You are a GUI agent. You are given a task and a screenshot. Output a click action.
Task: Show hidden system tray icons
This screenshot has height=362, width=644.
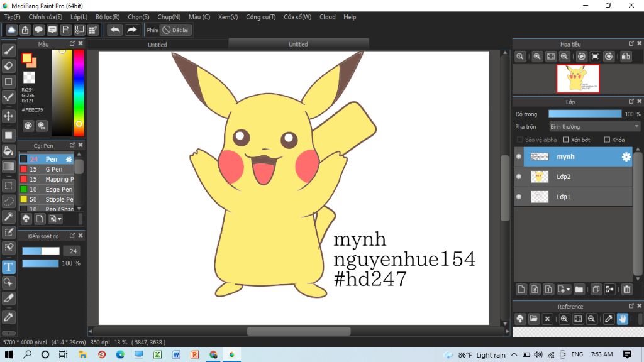[x=514, y=354]
